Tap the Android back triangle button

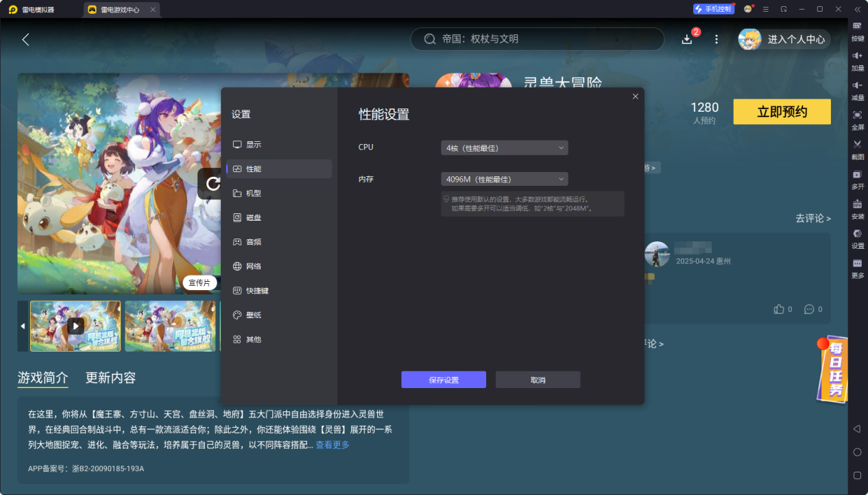pyautogui.click(x=857, y=428)
